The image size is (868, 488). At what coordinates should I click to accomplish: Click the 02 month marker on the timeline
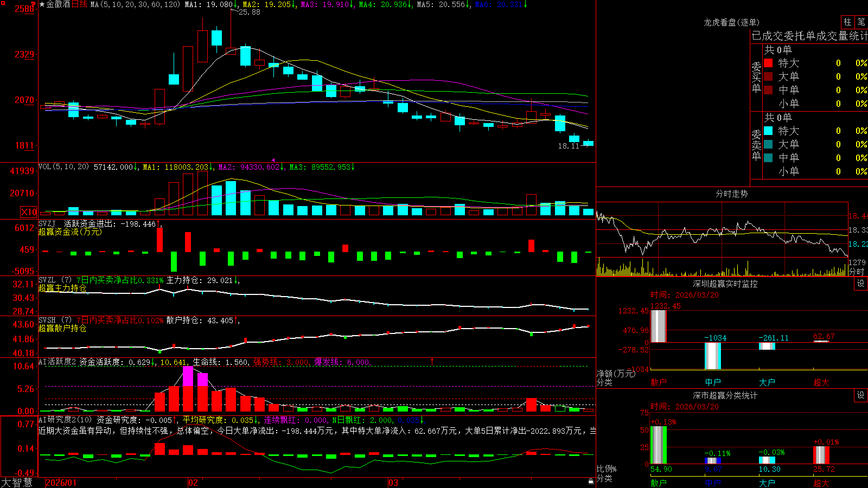coord(193,483)
